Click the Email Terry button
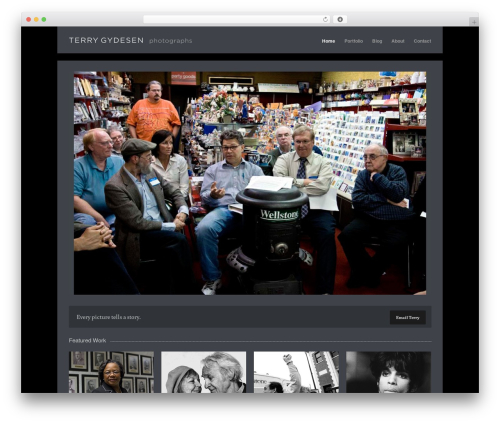 (408, 317)
